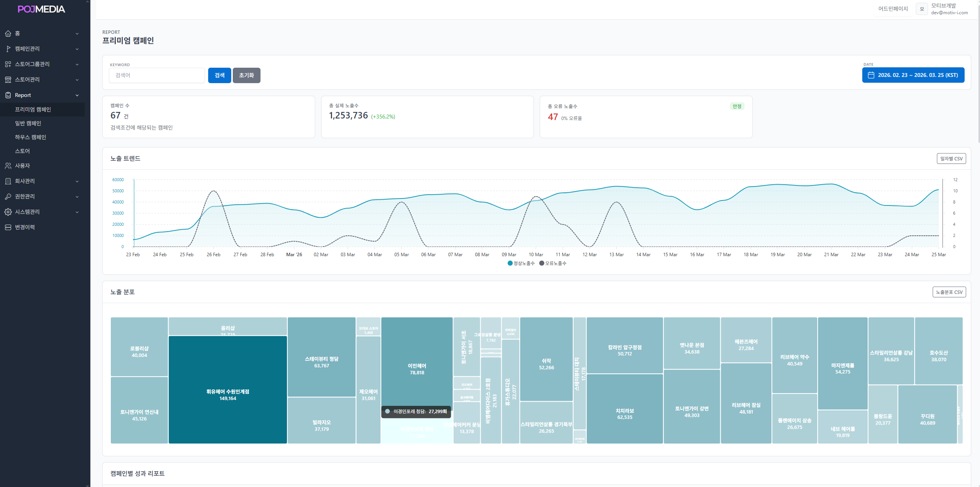The height and width of the screenshot is (487, 980).
Task: Click the 검색 search button
Action: click(219, 75)
